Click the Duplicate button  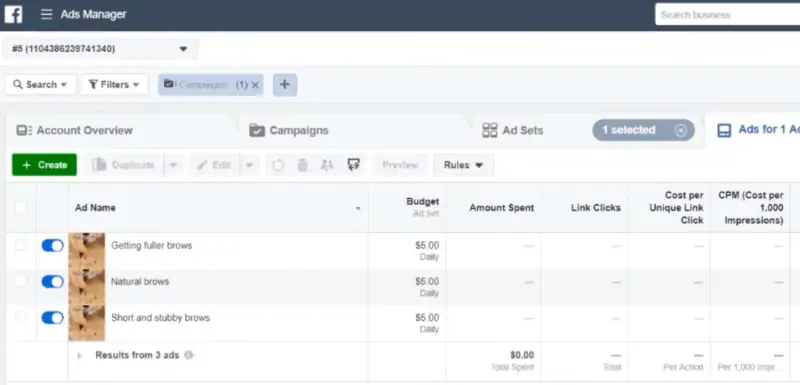124,165
